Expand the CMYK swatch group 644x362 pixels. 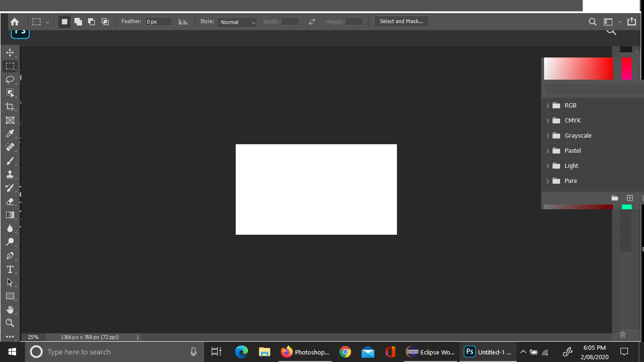[x=548, y=121]
